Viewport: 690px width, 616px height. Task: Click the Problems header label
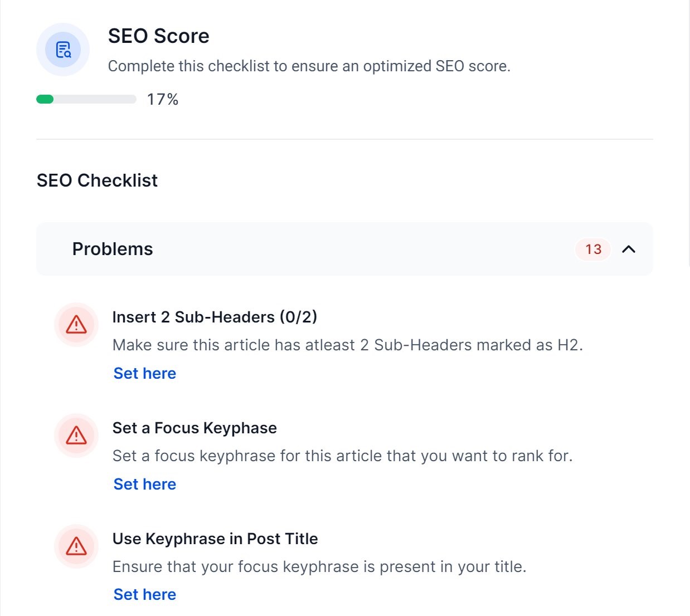(x=113, y=249)
